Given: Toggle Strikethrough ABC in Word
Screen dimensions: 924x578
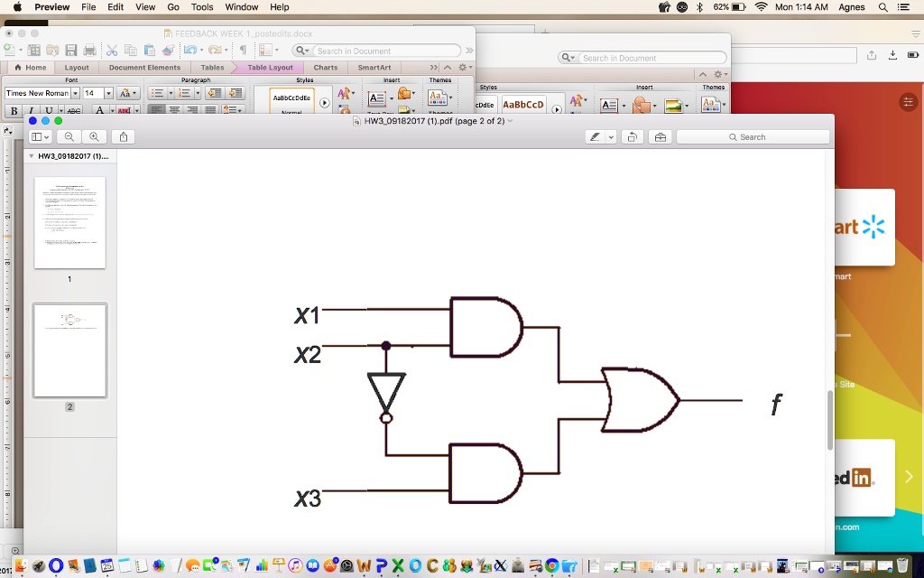Looking at the screenshot, I should [x=74, y=110].
